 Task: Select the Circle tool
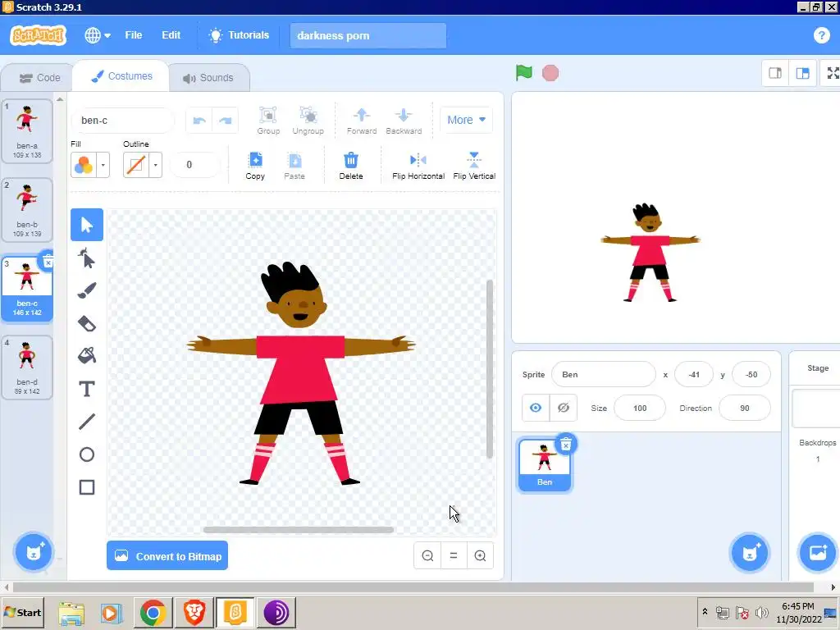coord(87,454)
